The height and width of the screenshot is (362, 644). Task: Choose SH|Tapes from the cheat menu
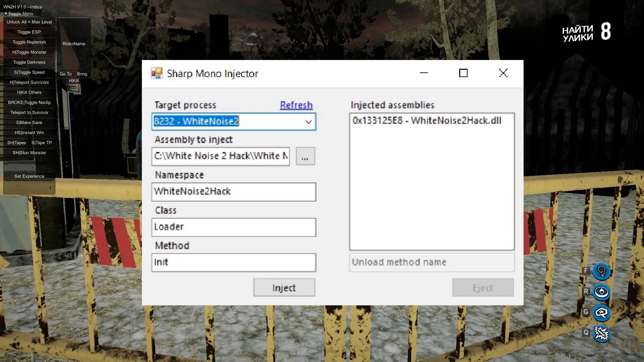[17, 142]
